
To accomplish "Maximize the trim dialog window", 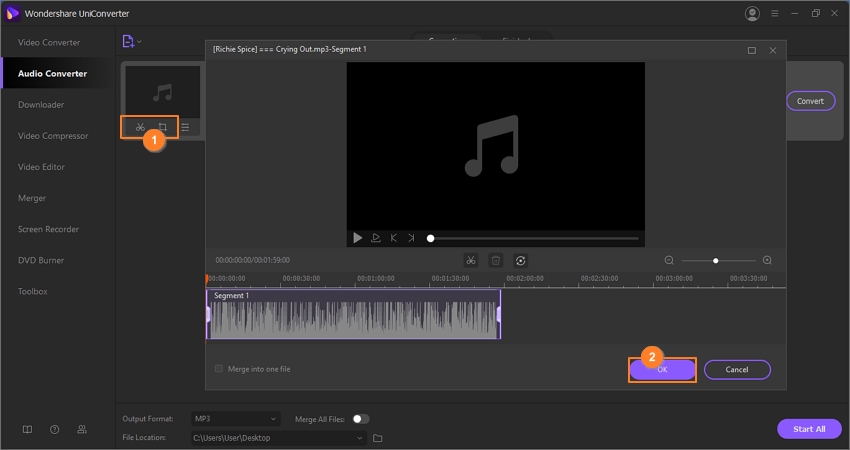I will tap(751, 50).
